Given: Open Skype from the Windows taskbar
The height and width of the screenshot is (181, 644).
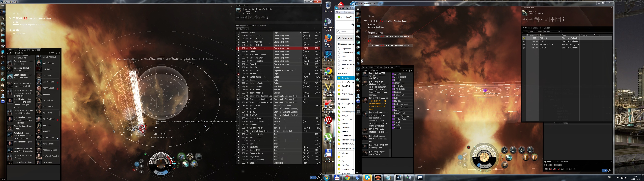Looking at the screenshot, I should click(367, 178).
